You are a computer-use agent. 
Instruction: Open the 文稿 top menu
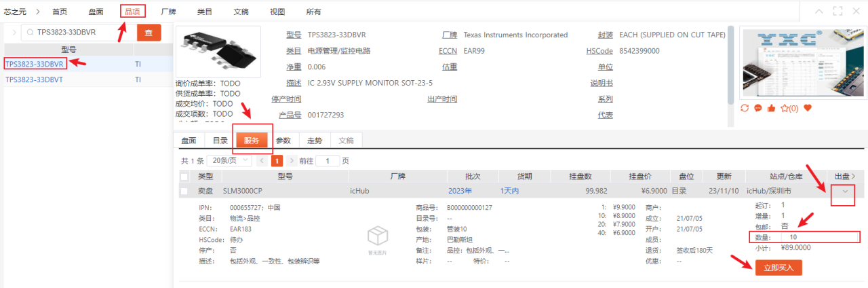pyautogui.click(x=241, y=12)
